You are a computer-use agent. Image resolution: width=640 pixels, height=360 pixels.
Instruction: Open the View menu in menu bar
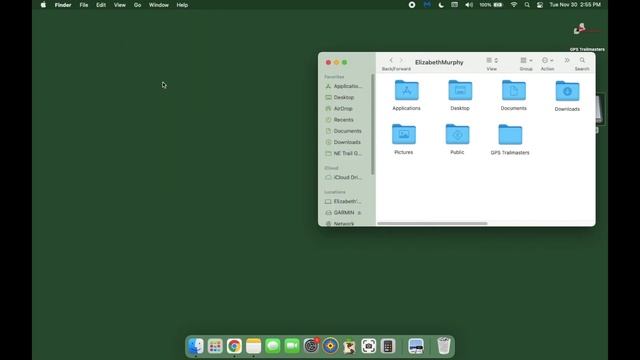coord(120,5)
